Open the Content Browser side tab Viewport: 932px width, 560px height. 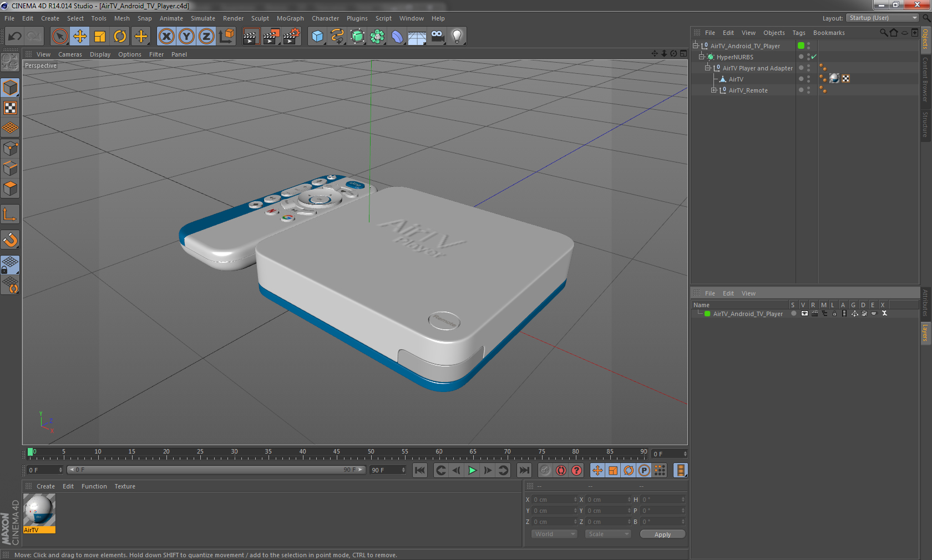click(x=925, y=79)
